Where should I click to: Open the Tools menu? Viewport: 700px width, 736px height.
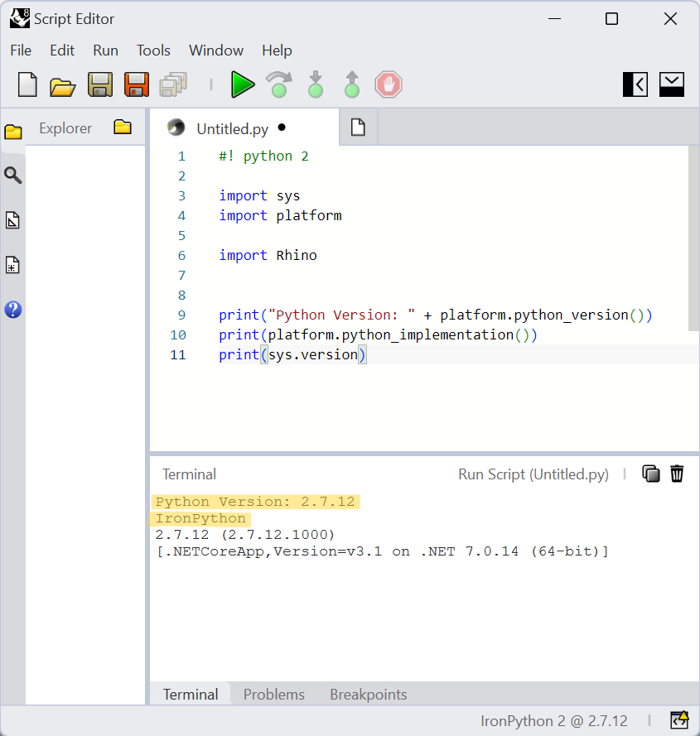click(153, 51)
